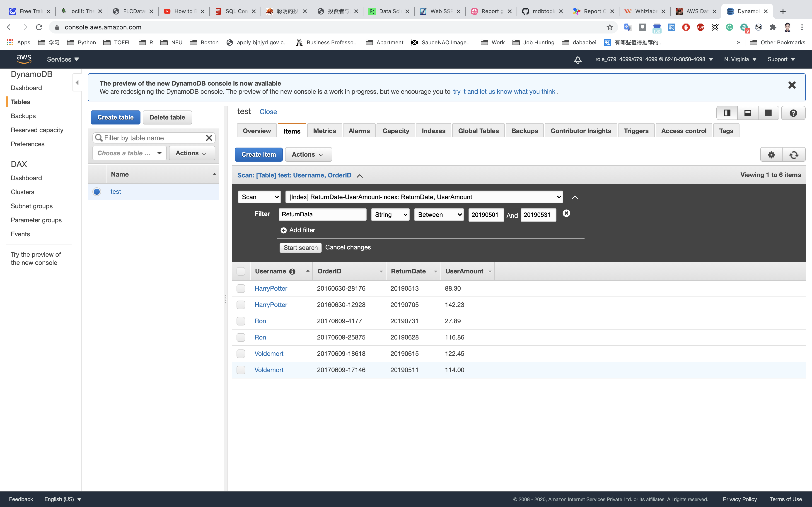Click the table settings gear icon

771,155
